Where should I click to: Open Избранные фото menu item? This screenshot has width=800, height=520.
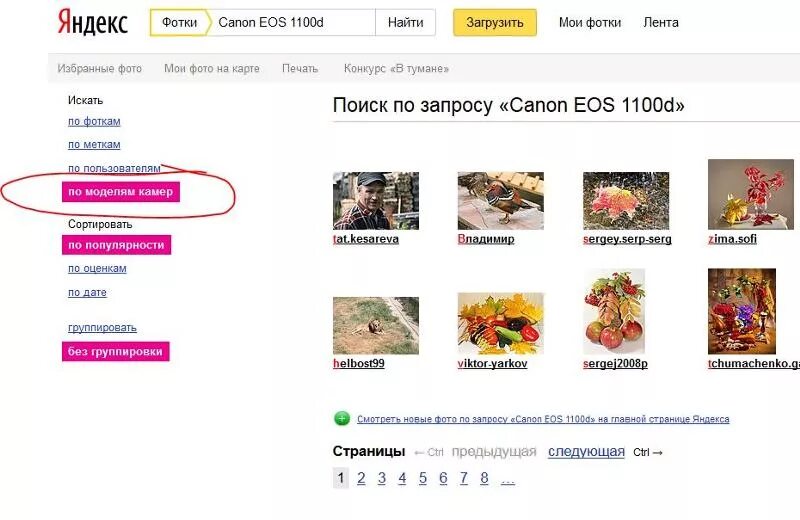point(99,68)
